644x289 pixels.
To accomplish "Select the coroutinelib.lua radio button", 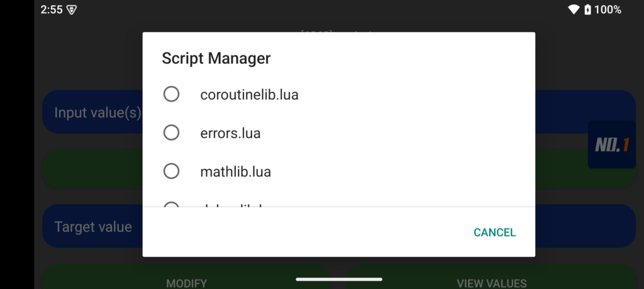I will (x=171, y=94).
